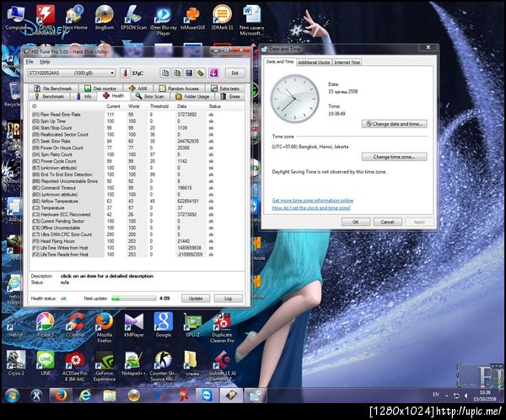Click the Change date and time button
Screen dimensions: 506x420
pyautogui.click(x=394, y=124)
